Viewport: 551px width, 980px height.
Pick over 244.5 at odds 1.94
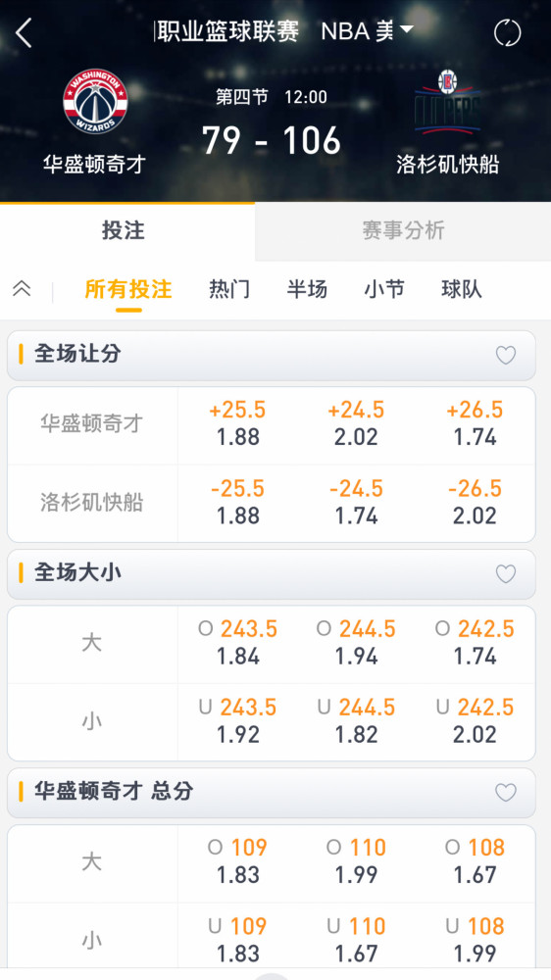click(x=357, y=642)
